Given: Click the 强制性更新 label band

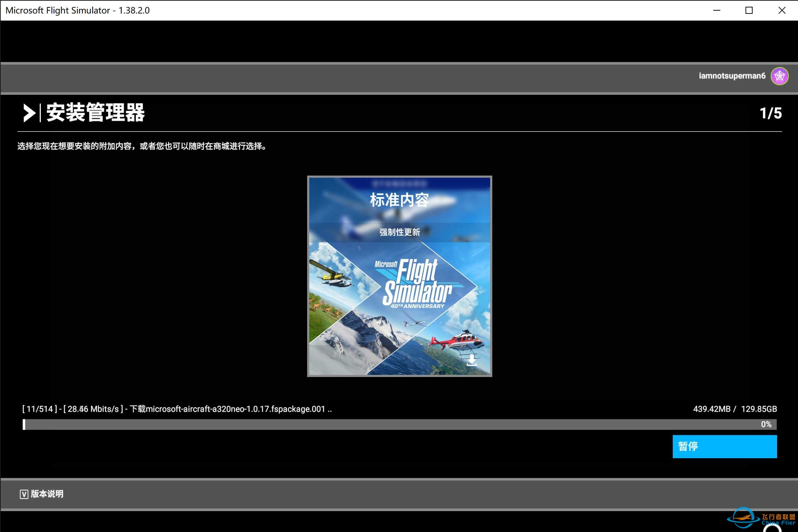Looking at the screenshot, I should pos(399,232).
